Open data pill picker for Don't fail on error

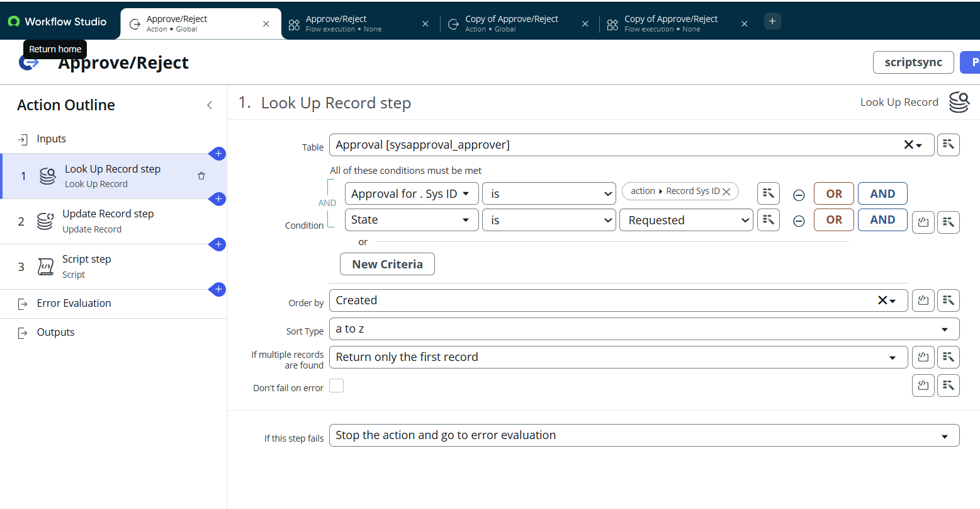[x=948, y=385]
